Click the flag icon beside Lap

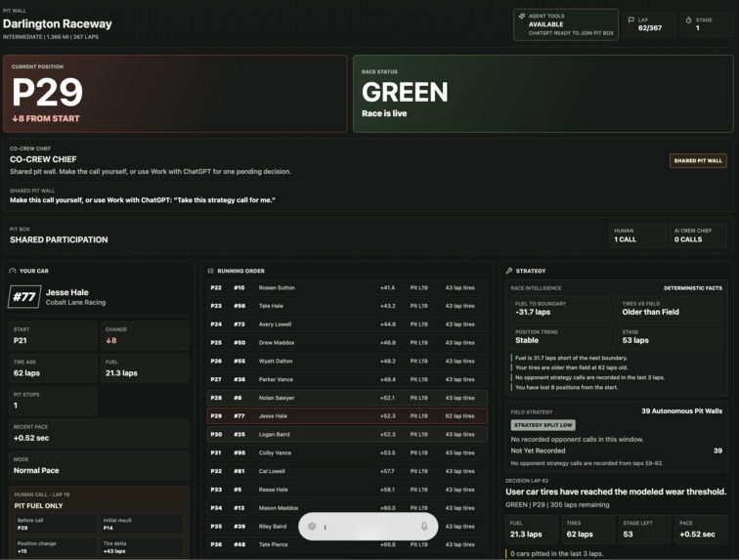tap(631, 20)
